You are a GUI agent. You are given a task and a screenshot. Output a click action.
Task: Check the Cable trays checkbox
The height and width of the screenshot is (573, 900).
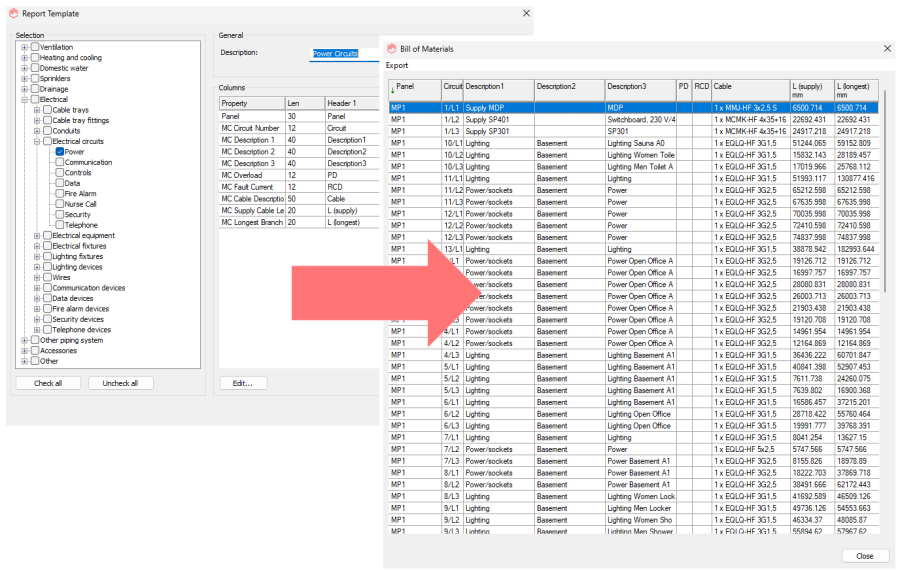[x=48, y=110]
